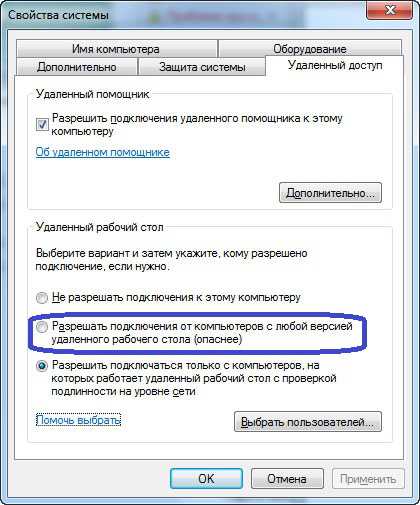420x505 pixels.
Task: Switch to the Имя компьютера tab
Action: click(x=116, y=49)
